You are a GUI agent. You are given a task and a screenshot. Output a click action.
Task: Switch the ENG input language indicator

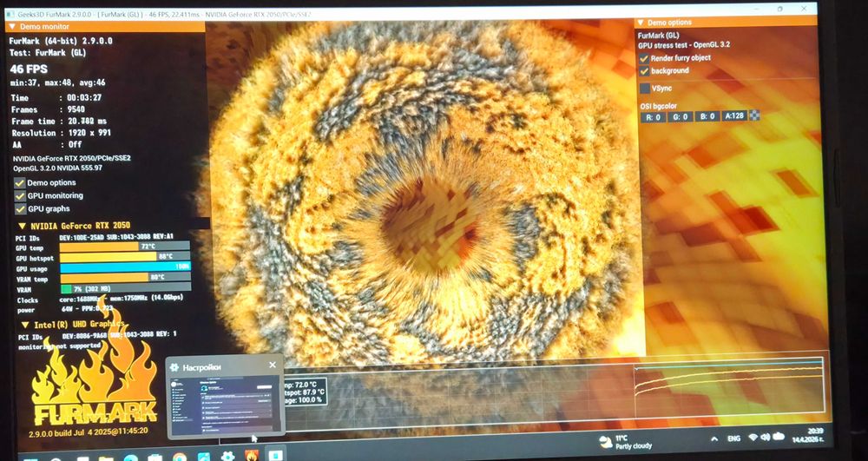click(x=734, y=439)
